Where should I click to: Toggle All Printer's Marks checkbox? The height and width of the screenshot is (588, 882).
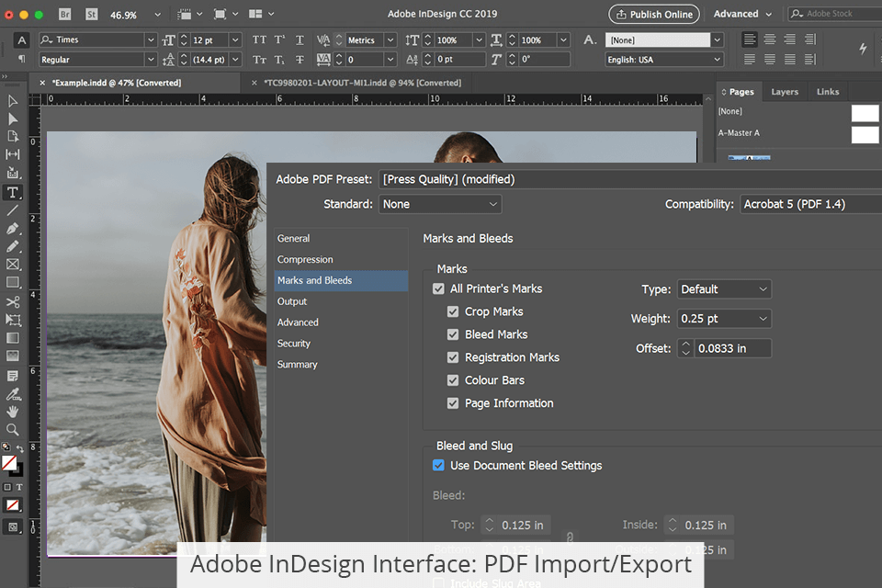[438, 288]
